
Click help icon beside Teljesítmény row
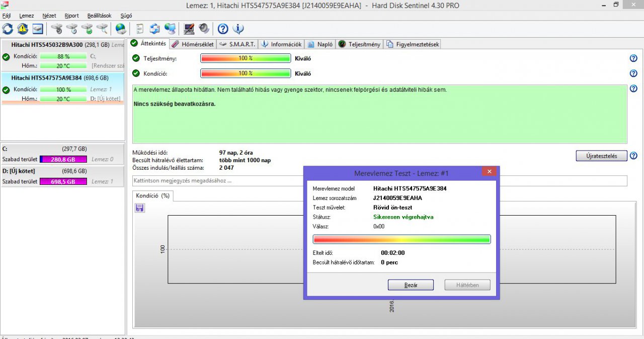point(633,58)
